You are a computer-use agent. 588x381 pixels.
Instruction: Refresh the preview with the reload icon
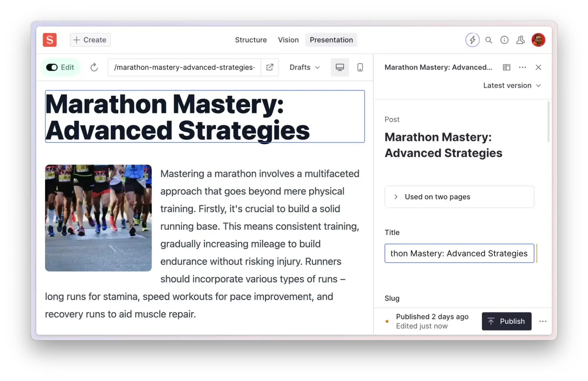tap(94, 67)
